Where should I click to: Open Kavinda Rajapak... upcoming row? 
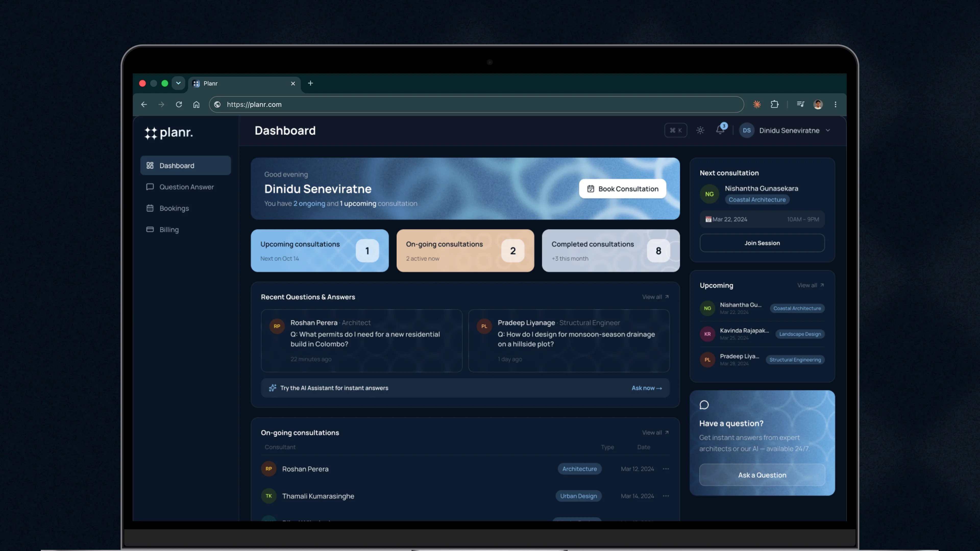[x=762, y=334]
